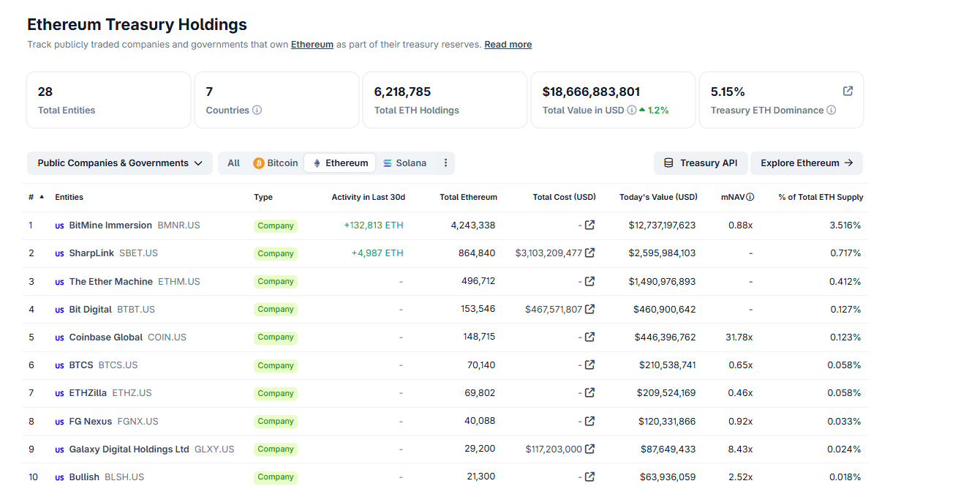This screenshot has height=489, width=980.
Task: Open SharpLink's total cost external link icon
Action: click(x=590, y=253)
